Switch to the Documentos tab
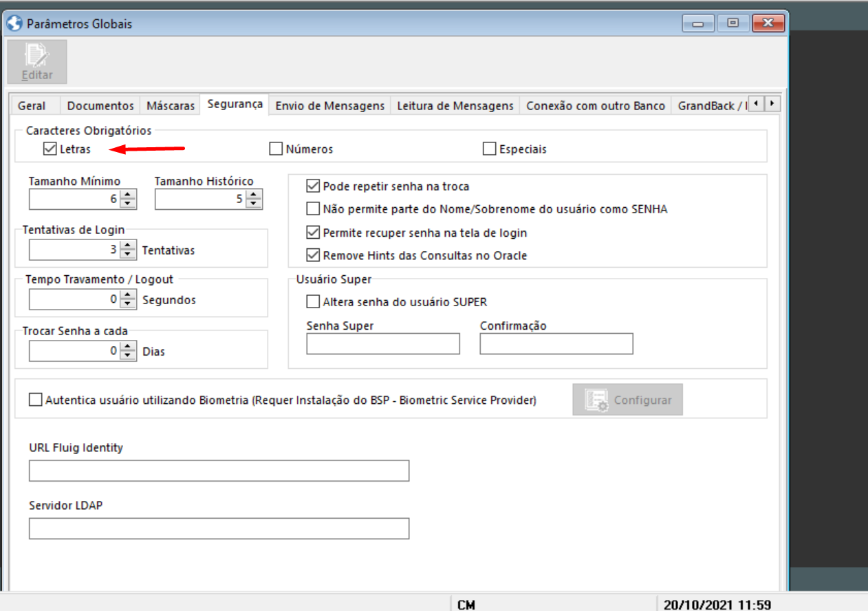The image size is (868, 611). pos(100,106)
